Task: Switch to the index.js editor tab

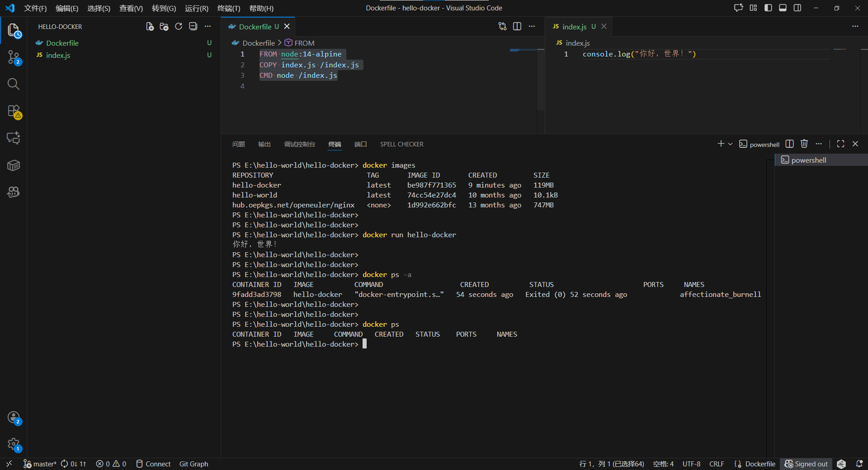Action: (x=574, y=27)
